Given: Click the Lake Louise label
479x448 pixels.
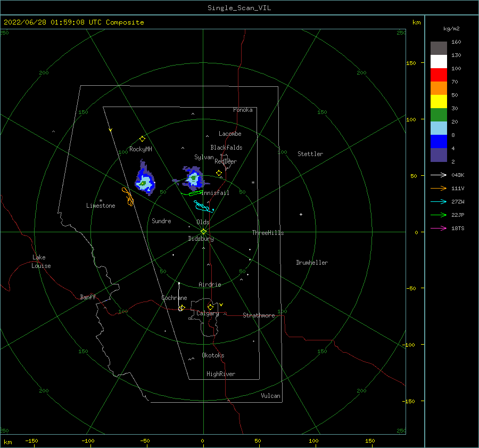Looking at the screenshot, I should (41, 262).
